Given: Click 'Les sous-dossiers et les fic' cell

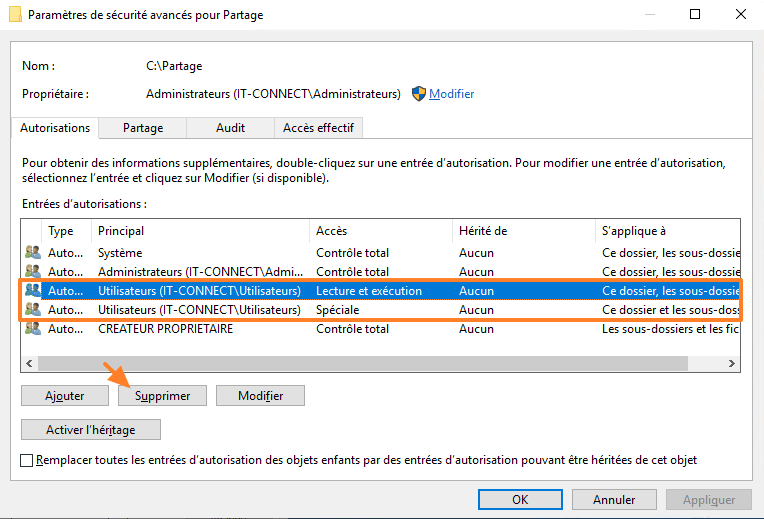Looking at the screenshot, I should click(x=670, y=328).
